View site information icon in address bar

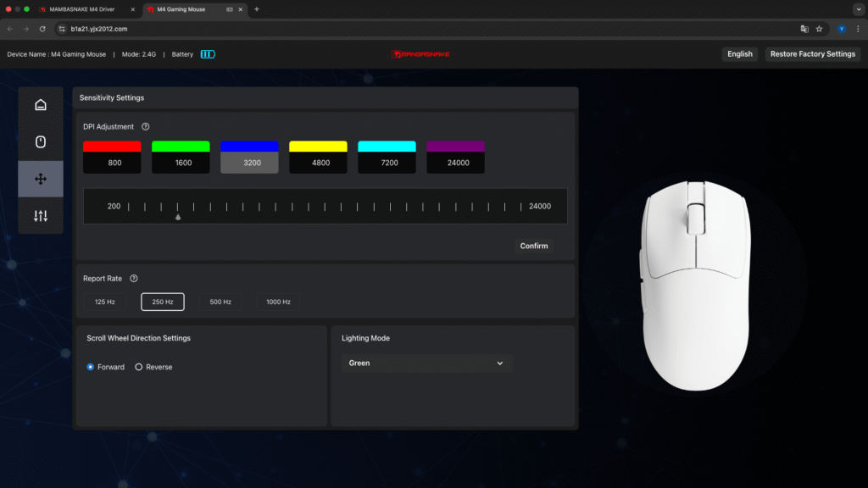(62, 29)
